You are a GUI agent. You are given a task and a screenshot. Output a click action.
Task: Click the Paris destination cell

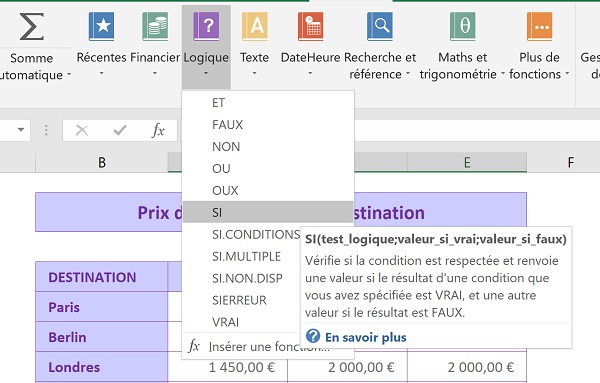(x=101, y=306)
